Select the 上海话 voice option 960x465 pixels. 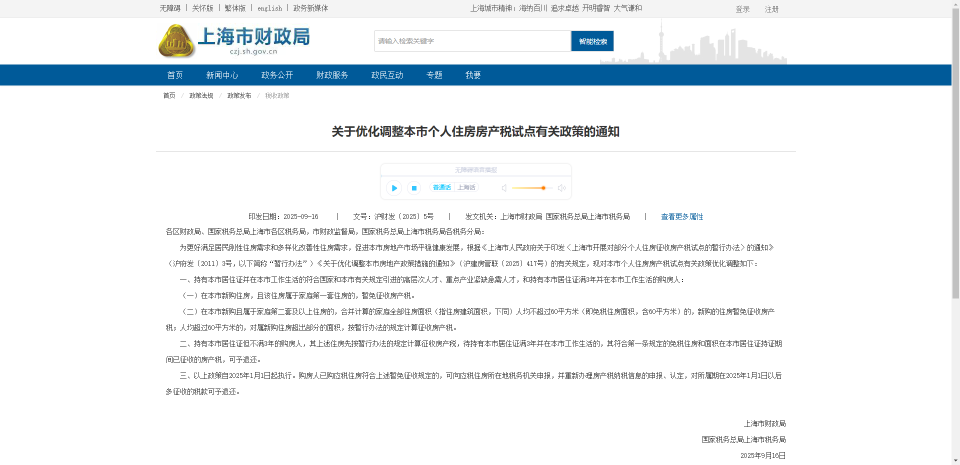pos(466,187)
